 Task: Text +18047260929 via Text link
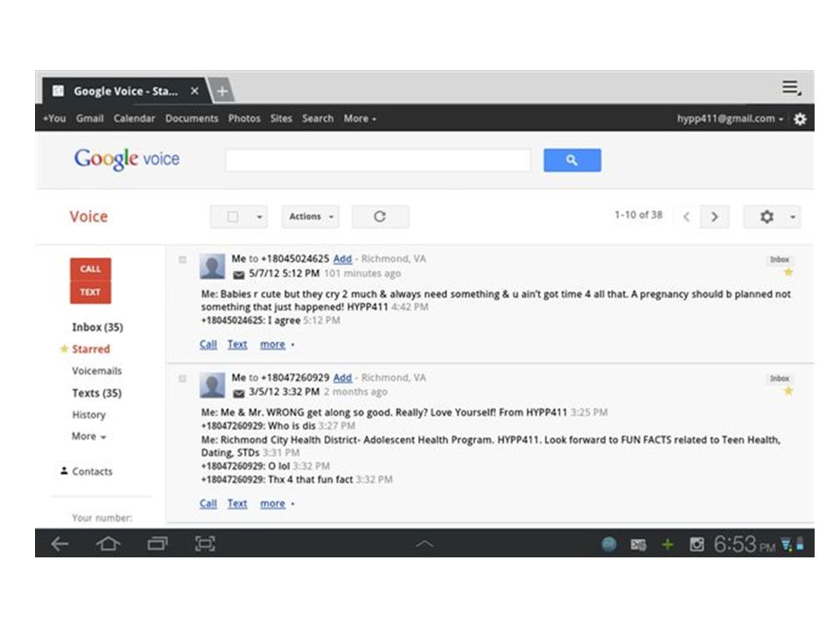237,504
